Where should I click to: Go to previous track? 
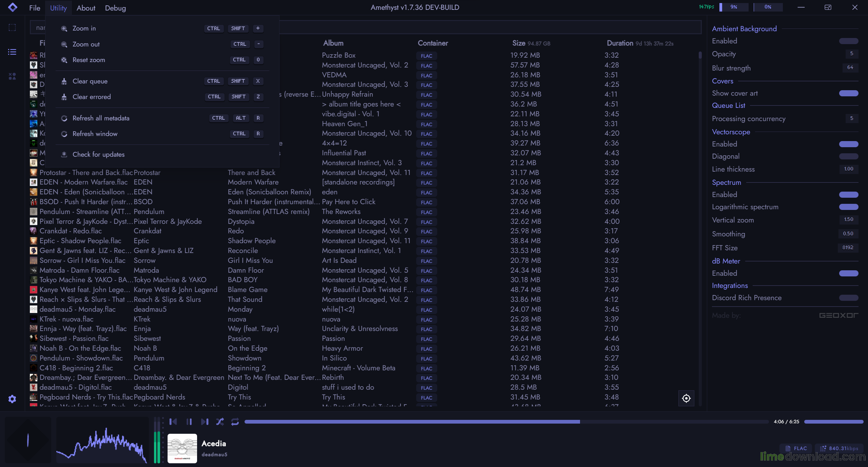coord(173,422)
